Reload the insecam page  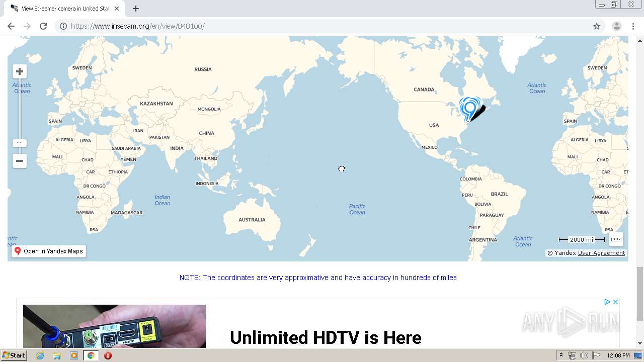(43, 26)
